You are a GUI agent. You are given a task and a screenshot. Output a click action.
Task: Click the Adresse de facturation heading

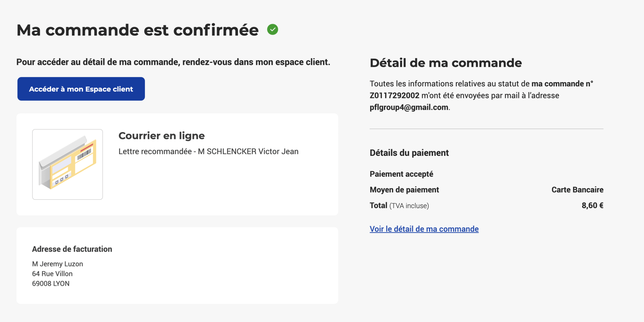pyautogui.click(x=72, y=249)
